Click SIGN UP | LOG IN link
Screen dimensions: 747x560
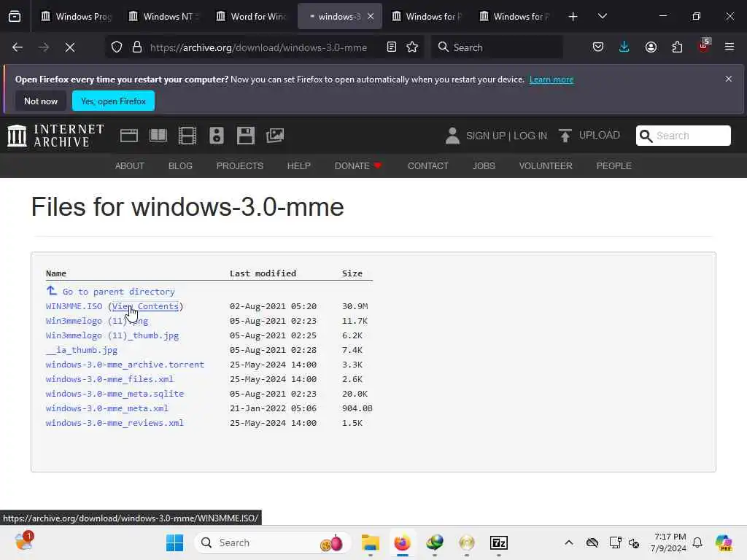(506, 136)
